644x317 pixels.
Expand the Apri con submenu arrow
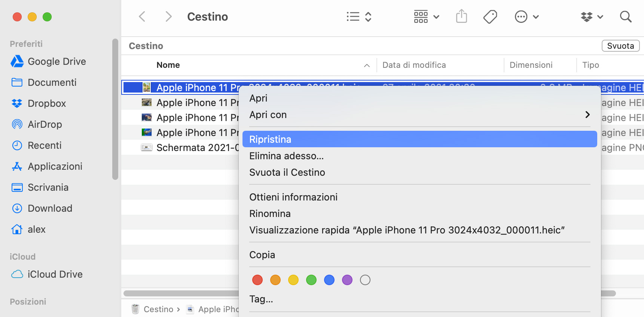click(587, 115)
